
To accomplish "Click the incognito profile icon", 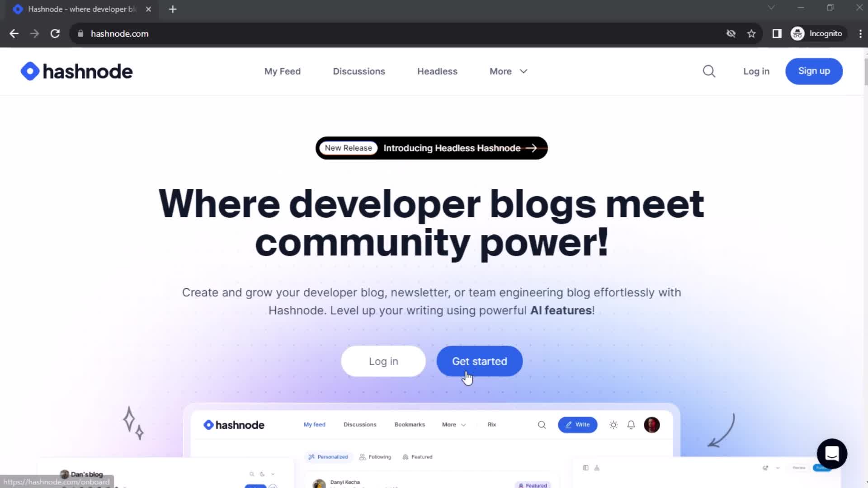I will (797, 33).
